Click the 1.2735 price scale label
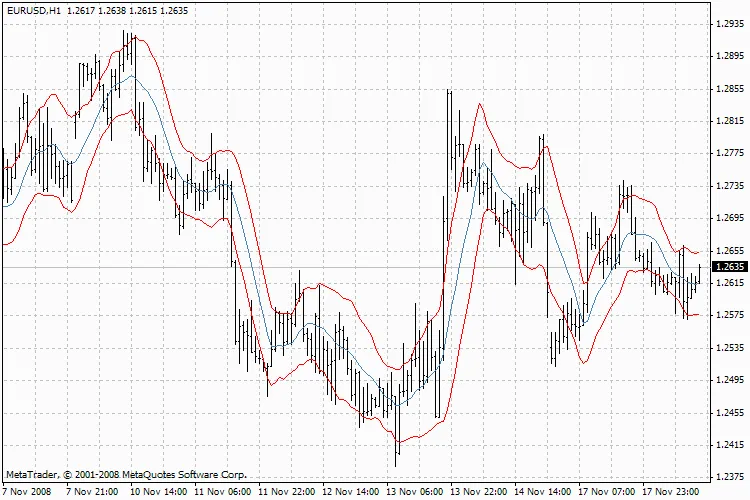Image resolution: width=750 pixels, height=500 pixels. [731, 186]
